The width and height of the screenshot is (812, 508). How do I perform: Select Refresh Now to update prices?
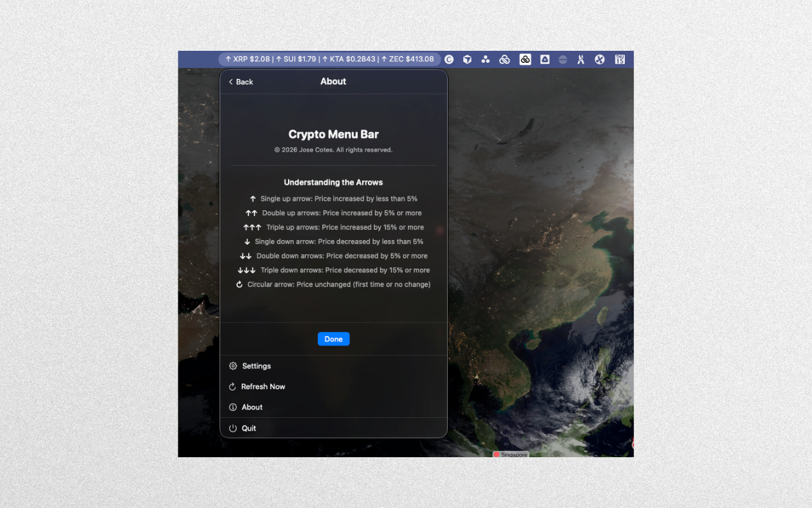coord(263,387)
